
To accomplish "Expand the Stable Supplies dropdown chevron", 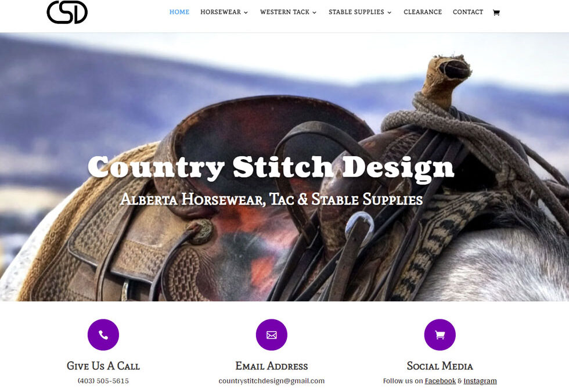I will coord(390,12).
